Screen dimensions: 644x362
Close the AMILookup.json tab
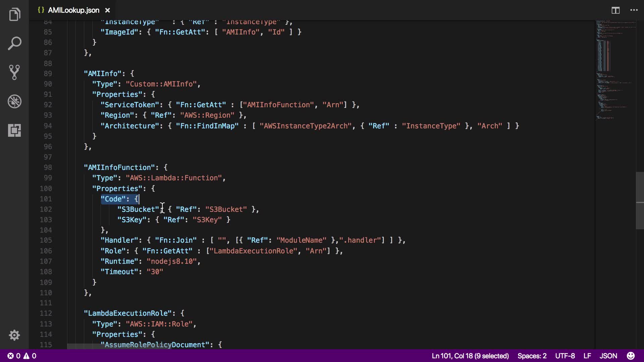[x=107, y=10]
